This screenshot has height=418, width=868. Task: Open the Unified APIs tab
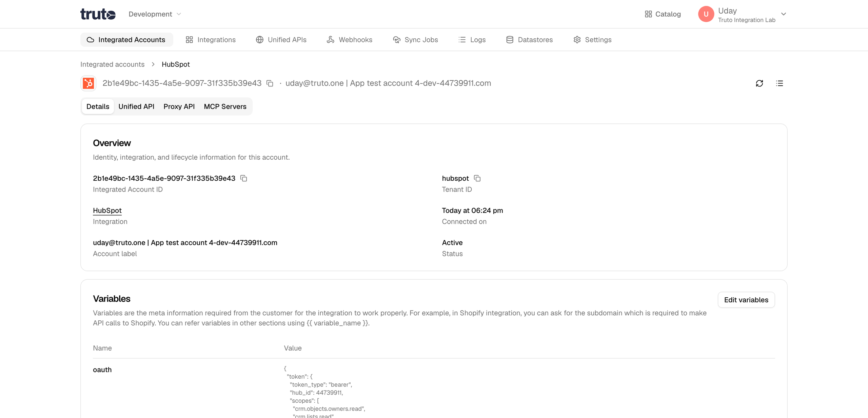click(x=281, y=40)
